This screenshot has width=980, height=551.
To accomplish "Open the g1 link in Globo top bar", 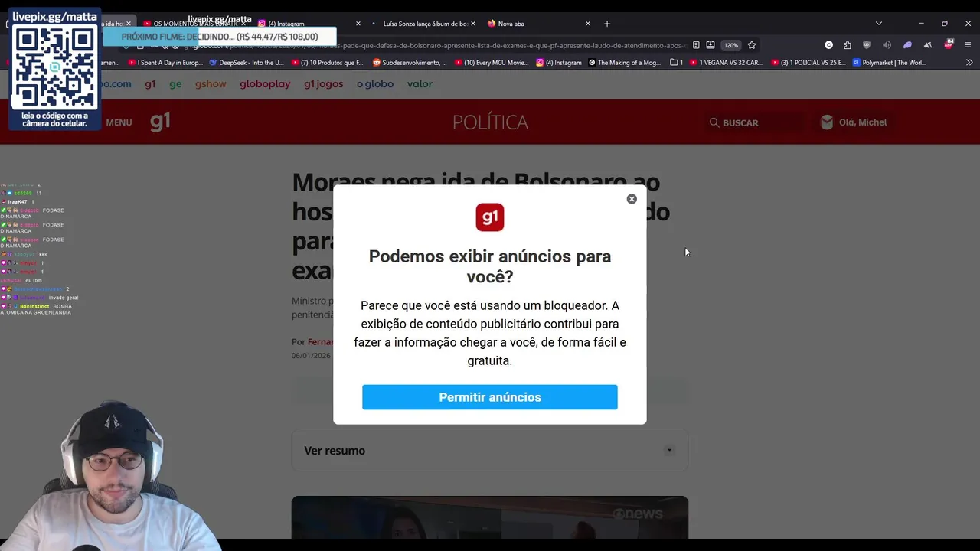I will click(150, 84).
